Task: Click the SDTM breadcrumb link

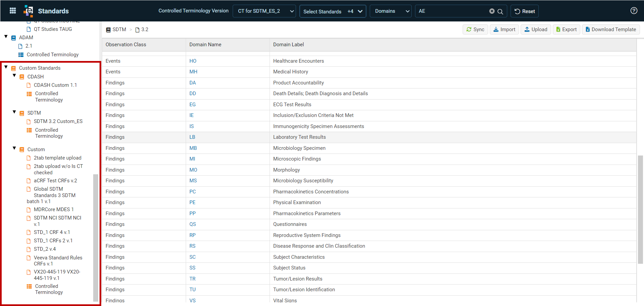Action: click(x=119, y=29)
